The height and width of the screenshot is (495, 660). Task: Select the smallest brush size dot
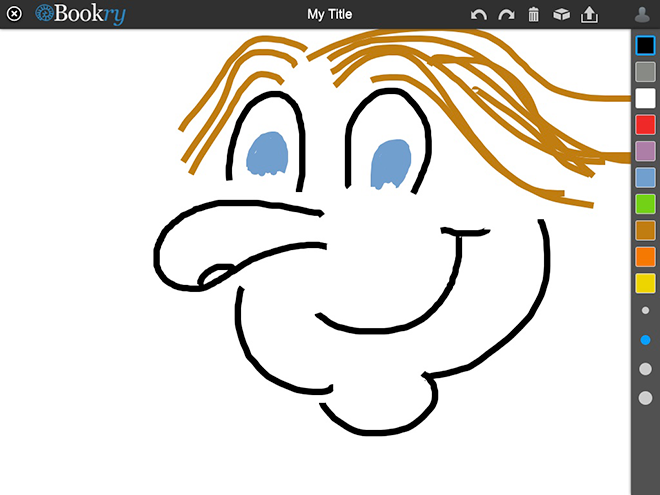[x=645, y=311]
